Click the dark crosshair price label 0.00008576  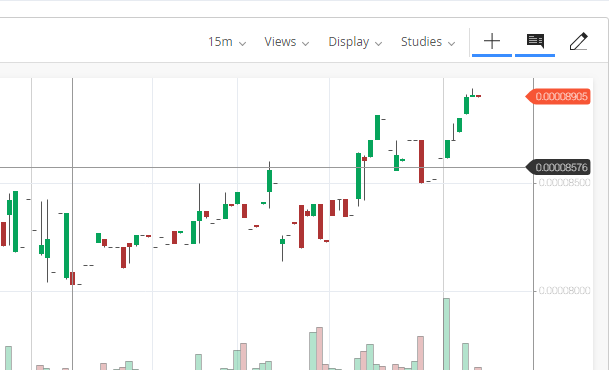[558, 167]
